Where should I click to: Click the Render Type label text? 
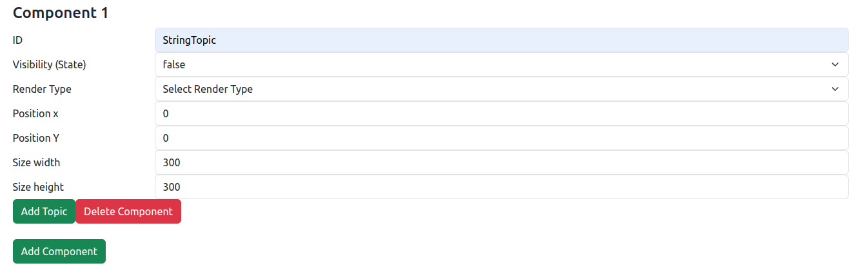click(x=42, y=89)
